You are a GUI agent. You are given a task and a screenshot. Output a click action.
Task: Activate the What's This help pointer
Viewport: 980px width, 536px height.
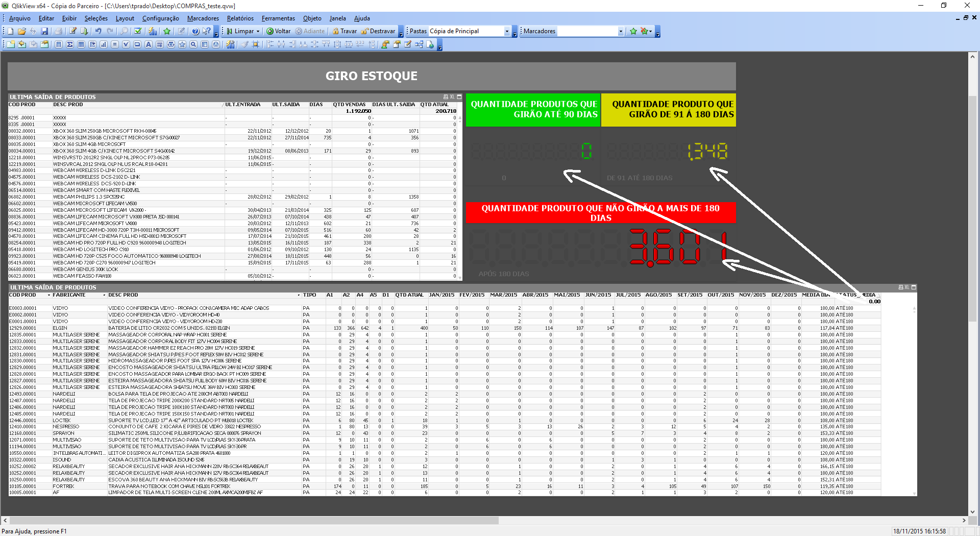206,31
